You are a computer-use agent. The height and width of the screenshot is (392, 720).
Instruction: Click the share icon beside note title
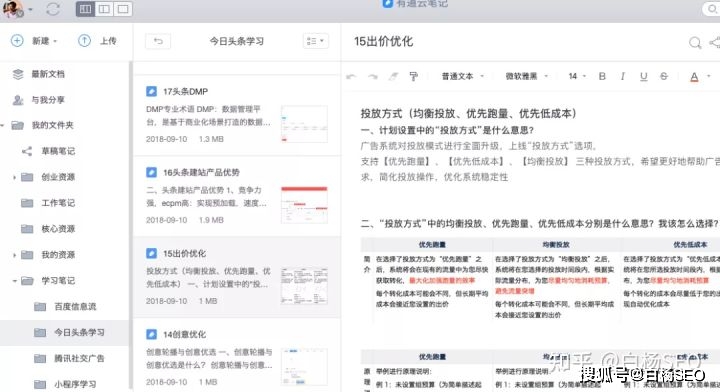click(714, 43)
